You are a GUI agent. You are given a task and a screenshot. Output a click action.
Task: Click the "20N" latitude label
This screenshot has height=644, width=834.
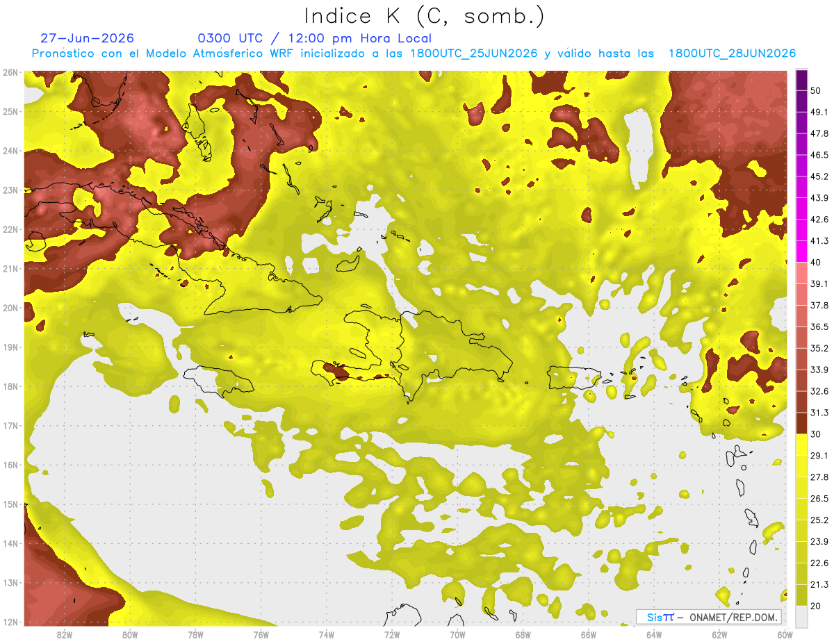coord(10,308)
